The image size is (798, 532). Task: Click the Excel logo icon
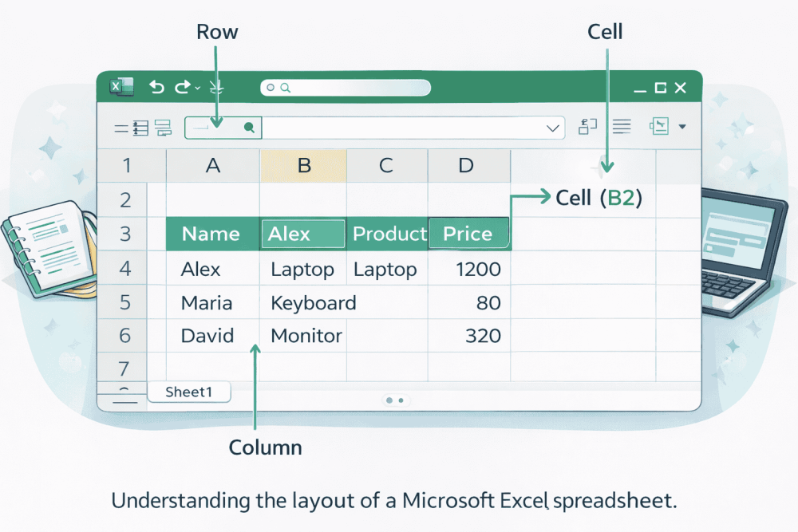[x=121, y=86]
